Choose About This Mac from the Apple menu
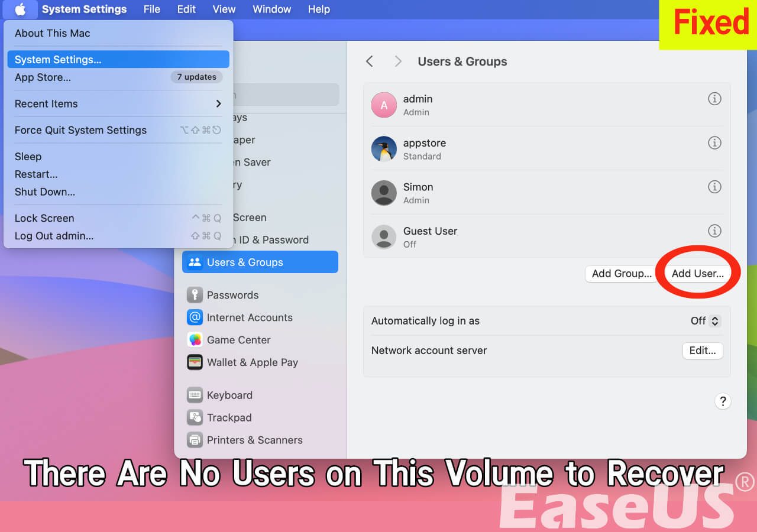Viewport: 757px width, 532px height. tap(52, 34)
